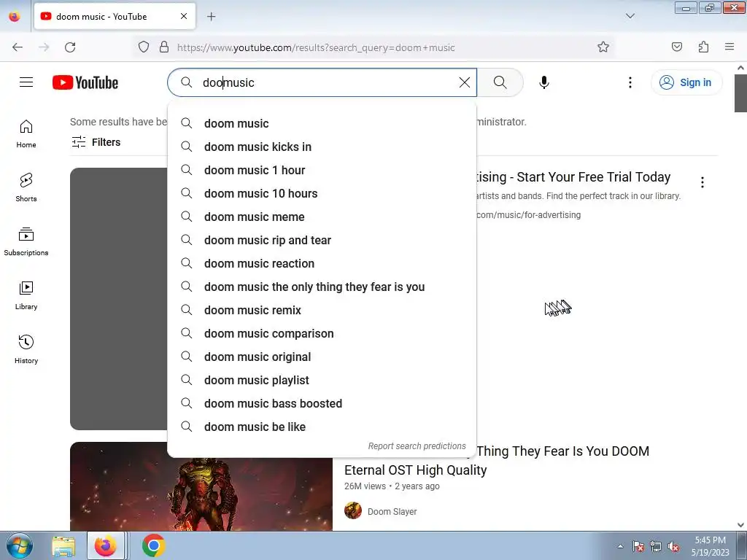The image size is (747, 560).
Task: Click the magnifier search button
Action: pos(500,82)
